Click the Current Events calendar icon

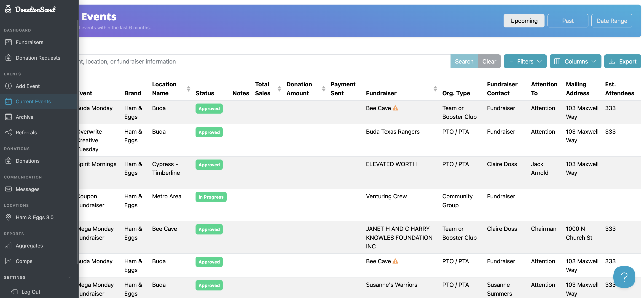tap(8, 101)
